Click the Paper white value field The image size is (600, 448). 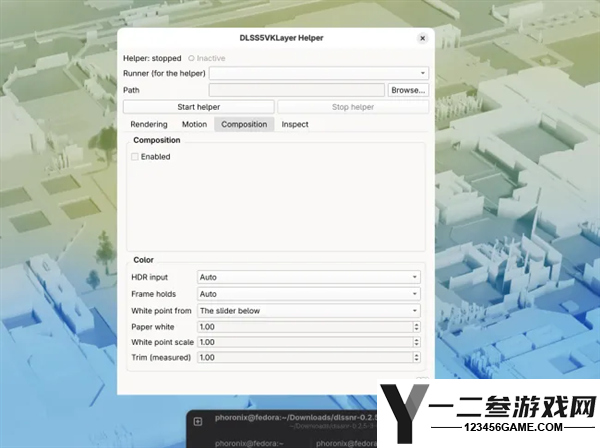(x=305, y=327)
